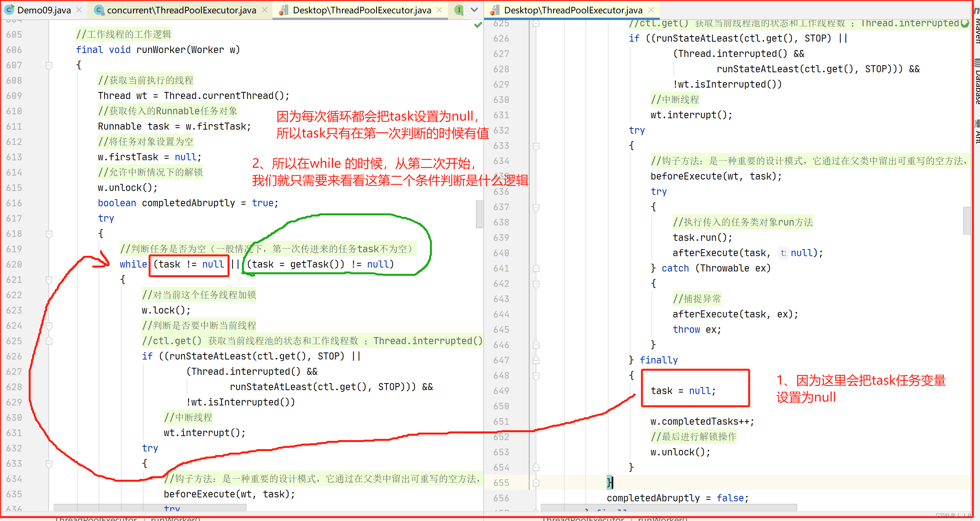Click right breadcrumb 'ThreadPoolExecutor'

pos(583,519)
